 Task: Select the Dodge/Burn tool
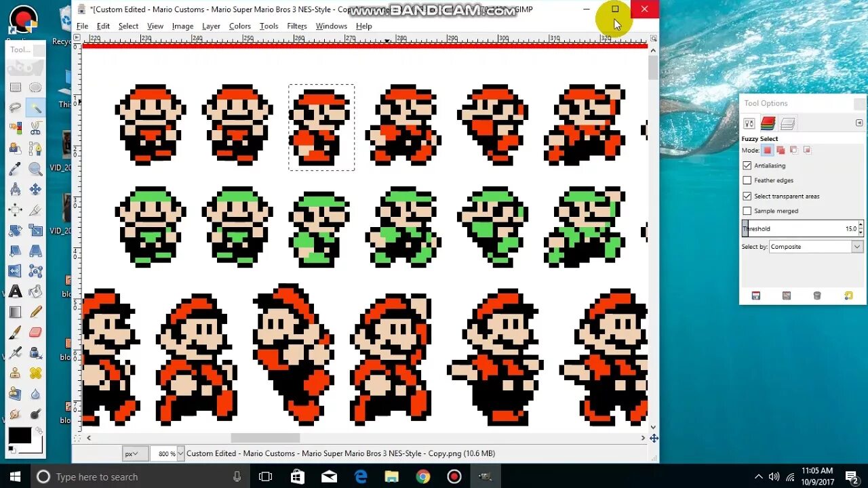35,413
